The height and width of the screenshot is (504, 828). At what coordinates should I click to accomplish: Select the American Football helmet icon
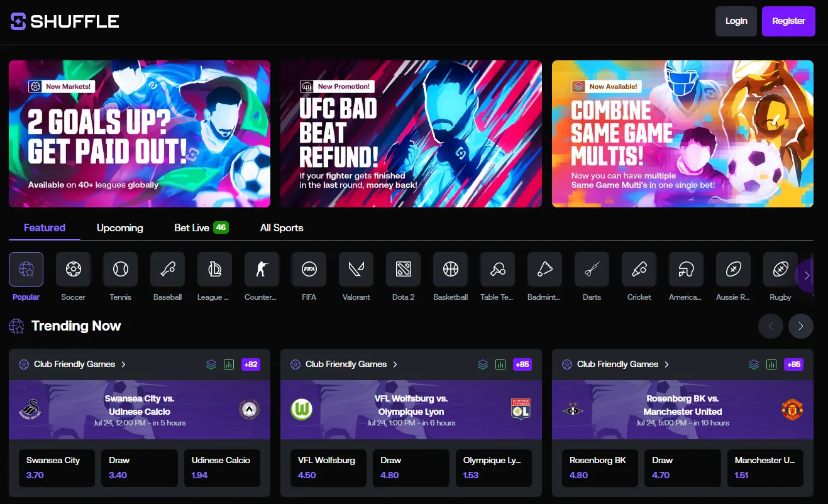[687, 270]
